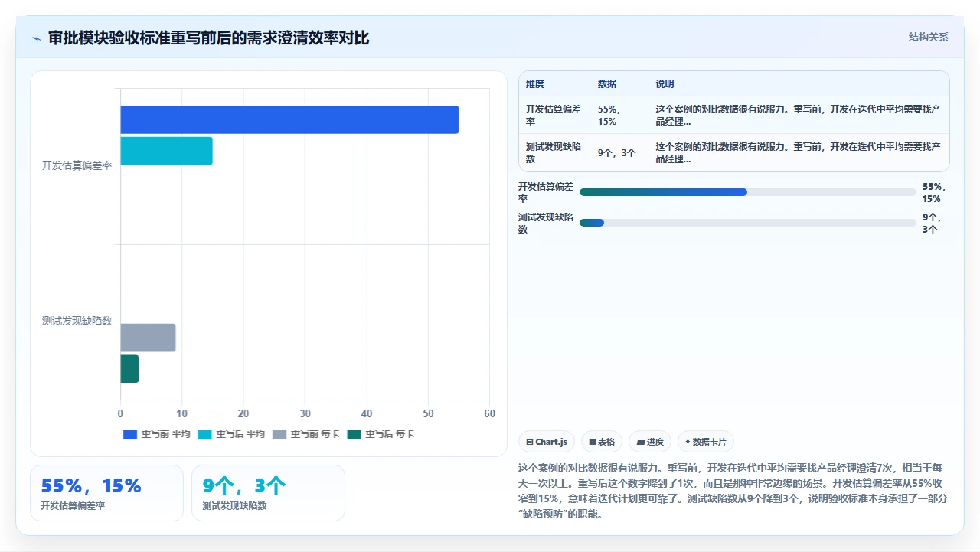The image size is (980, 552).
Task: Click the summary paragraph starting 这个案例的对比数据
Action: pos(733,490)
